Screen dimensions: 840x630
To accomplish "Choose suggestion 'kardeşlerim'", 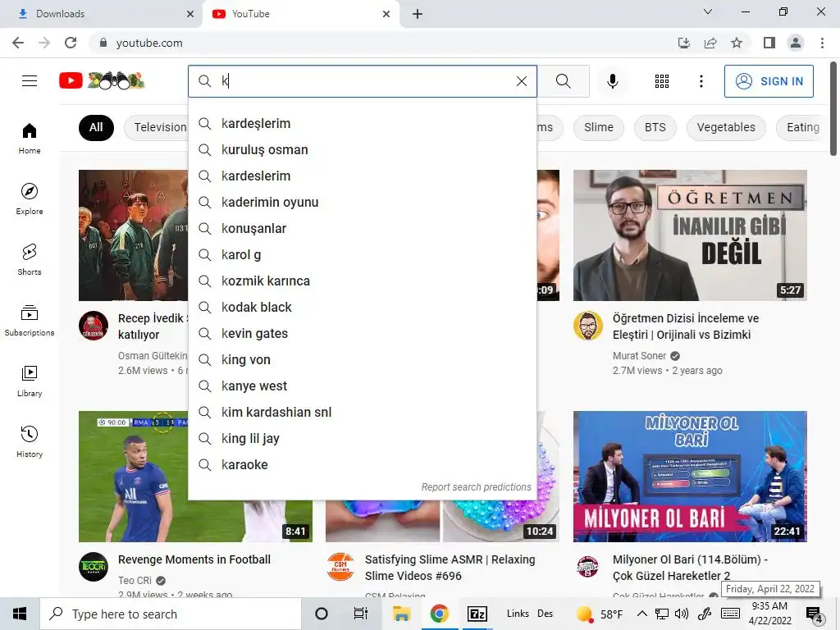I will [362, 124].
